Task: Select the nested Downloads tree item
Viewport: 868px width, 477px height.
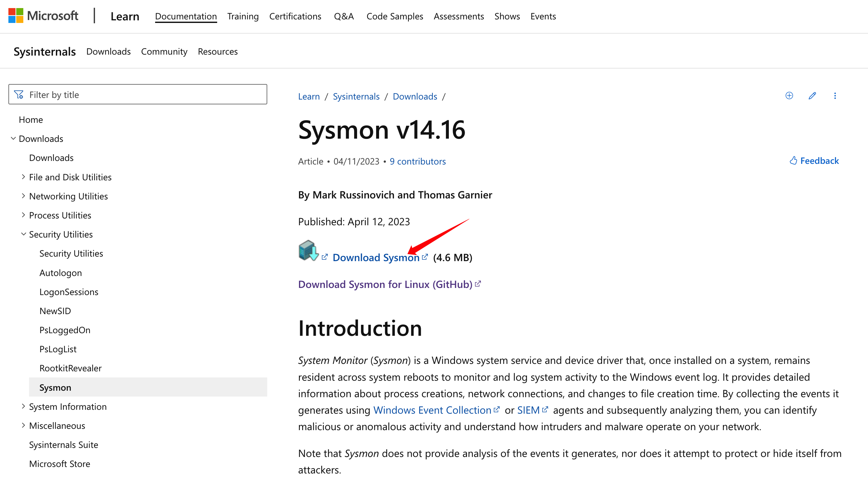Action: (51, 158)
